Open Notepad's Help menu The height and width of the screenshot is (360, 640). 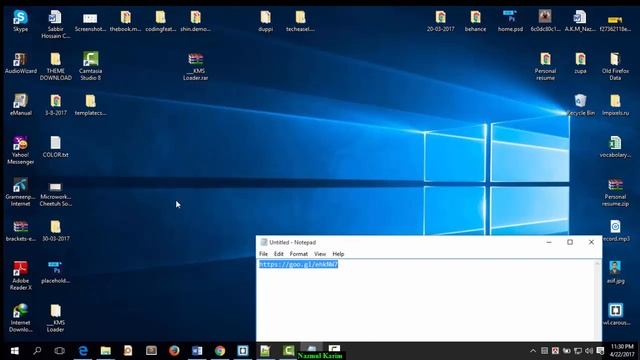338,254
